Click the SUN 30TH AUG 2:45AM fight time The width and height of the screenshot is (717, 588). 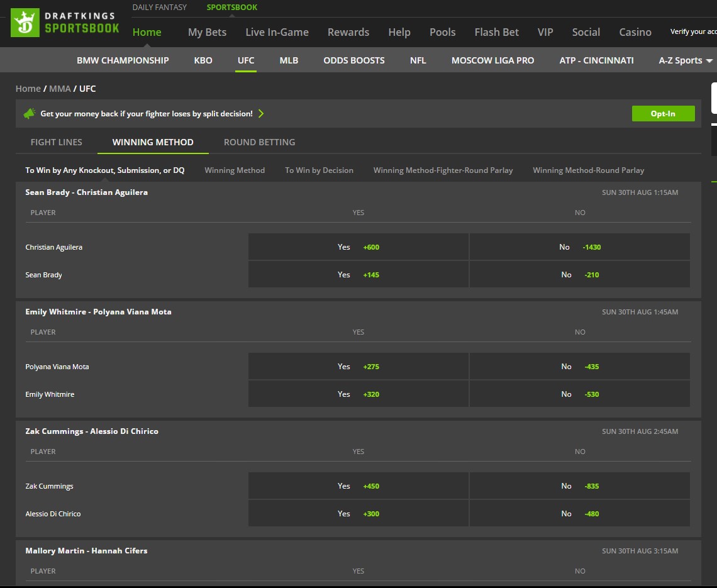[x=640, y=431]
